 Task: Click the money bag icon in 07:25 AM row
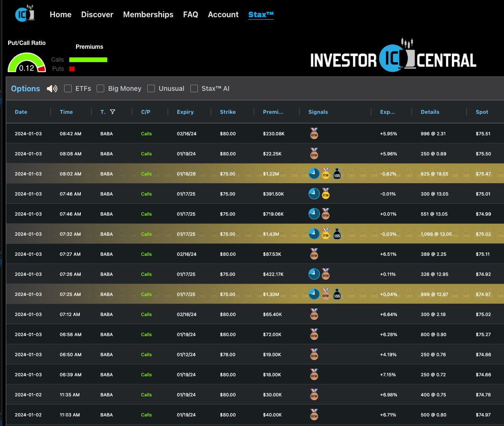point(337,294)
